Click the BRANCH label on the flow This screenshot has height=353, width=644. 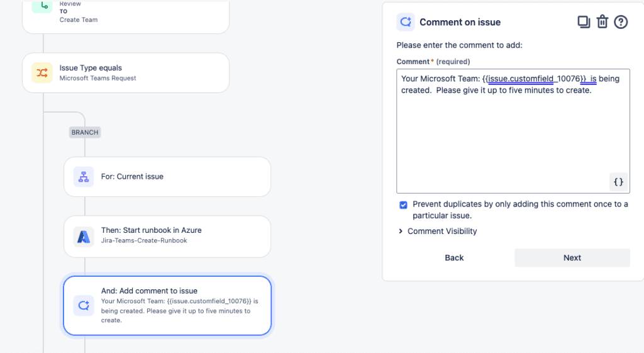pyautogui.click(x=85, y=133)
